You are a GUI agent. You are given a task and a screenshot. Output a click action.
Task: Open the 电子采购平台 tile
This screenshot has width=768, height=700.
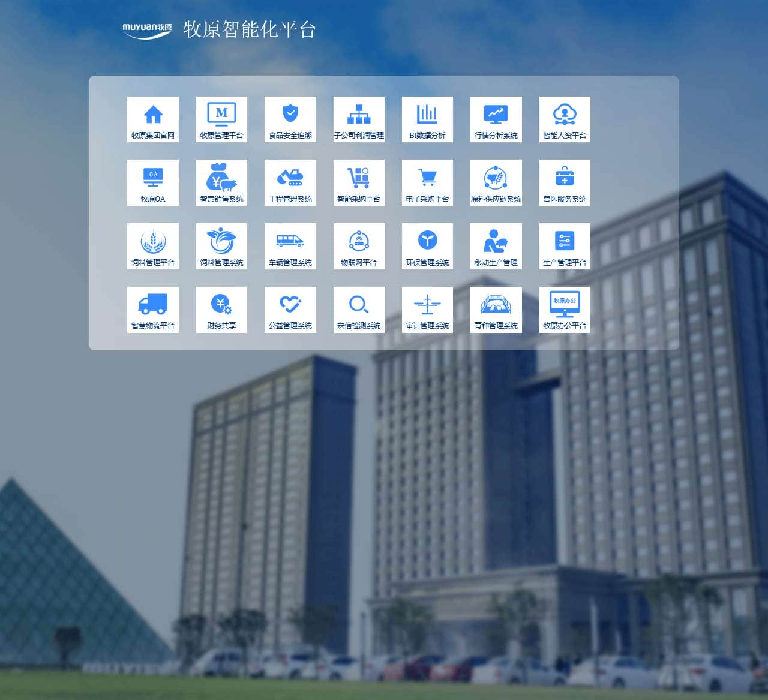coord(427,182)
